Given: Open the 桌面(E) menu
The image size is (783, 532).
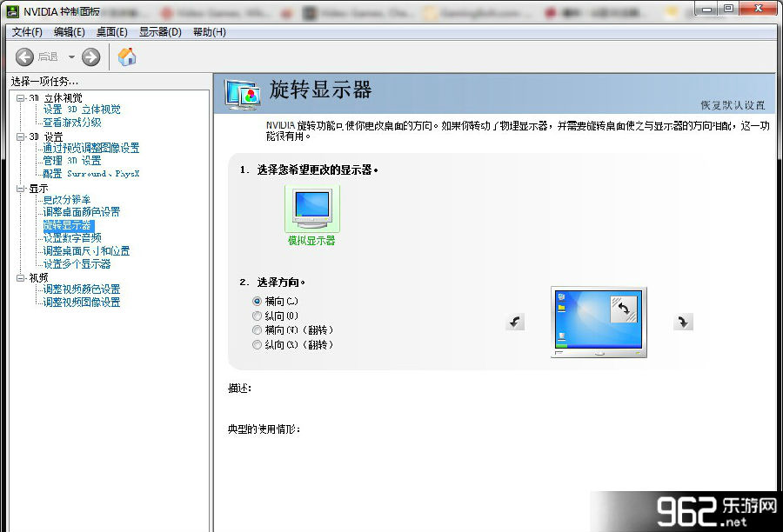Looking at the screenshot, I should pos(112,32).
